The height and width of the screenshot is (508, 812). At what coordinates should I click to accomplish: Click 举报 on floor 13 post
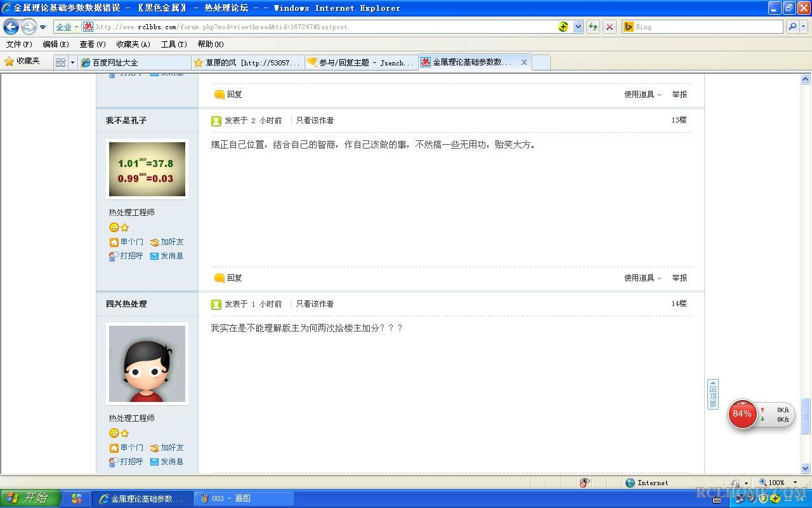(679, 277)
